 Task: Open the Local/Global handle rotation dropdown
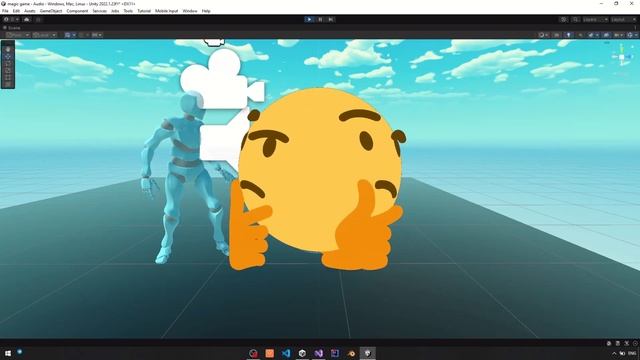(x=44, y=35)
